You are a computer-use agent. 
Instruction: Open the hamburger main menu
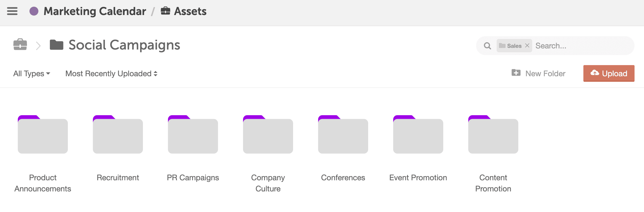click(x=12, y=11)
